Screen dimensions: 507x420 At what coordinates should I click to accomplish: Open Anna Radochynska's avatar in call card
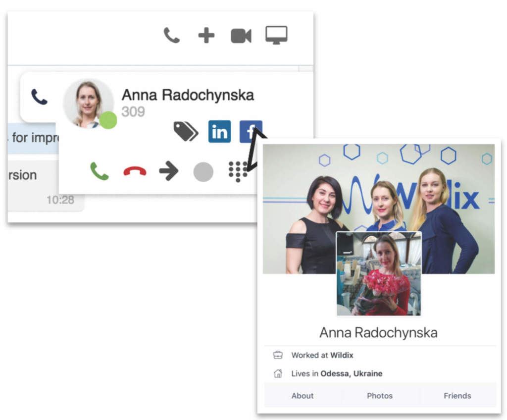tap(88, 104)
